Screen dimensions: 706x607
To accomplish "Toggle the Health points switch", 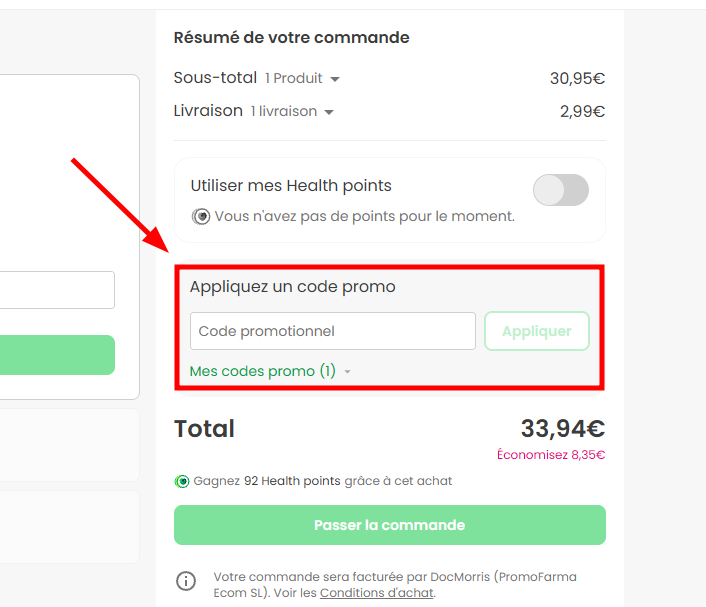I will pyautogui.click(x=560, y=190).
